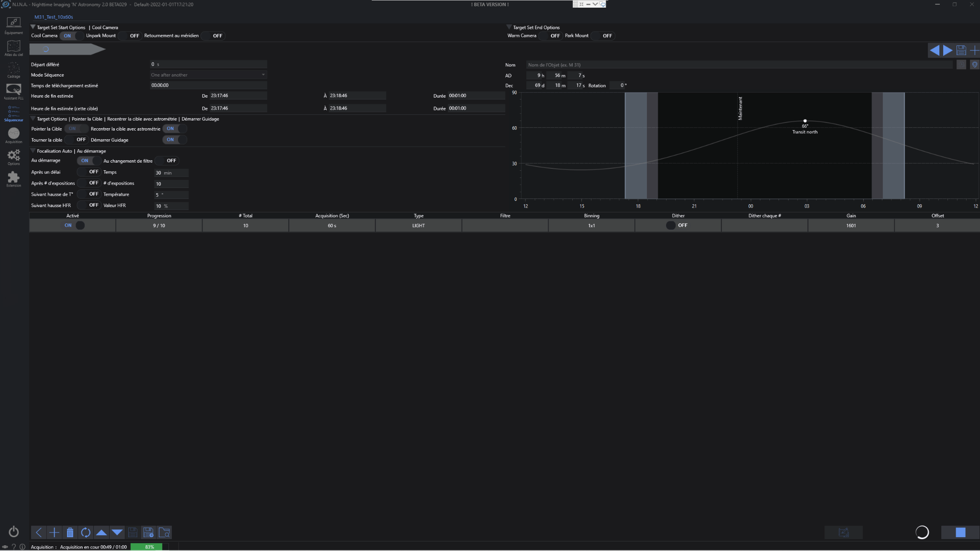
Task: Click the power icon at bottom left
Action: [x=14, y=531]
